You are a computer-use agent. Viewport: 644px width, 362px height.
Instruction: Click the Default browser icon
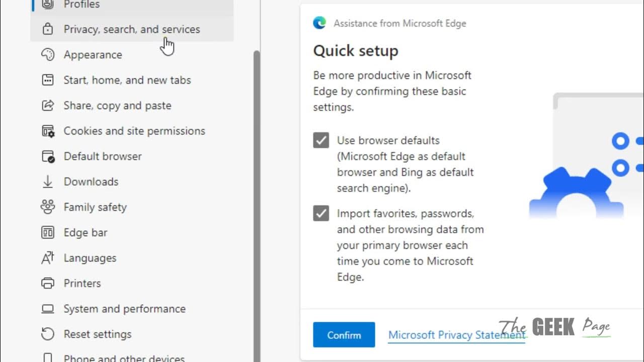[48, 156]
